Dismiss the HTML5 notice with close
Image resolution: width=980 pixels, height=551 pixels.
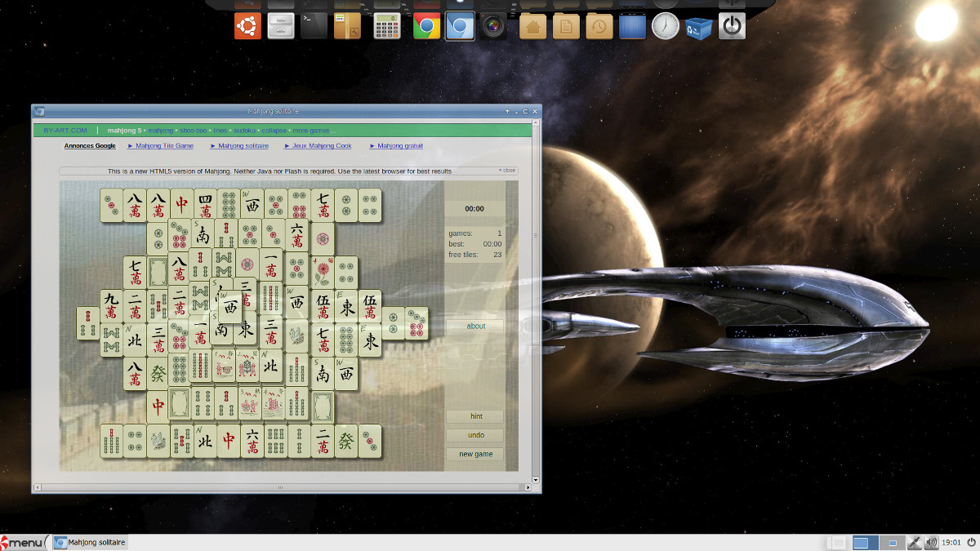pyautogui.click(x=507, y=171)
